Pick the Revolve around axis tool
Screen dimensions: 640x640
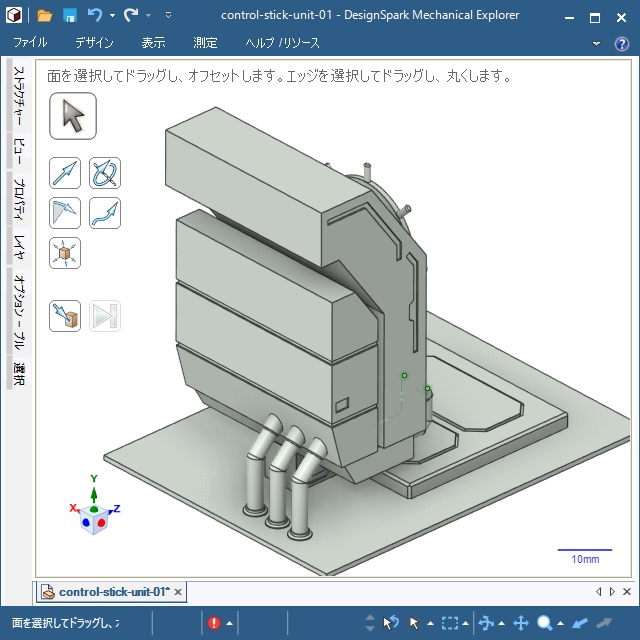point(105,173)
